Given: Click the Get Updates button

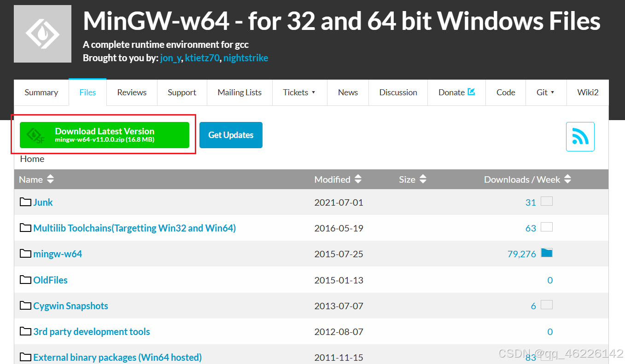Looking at the screenshot, I should [x=231, y=135].
